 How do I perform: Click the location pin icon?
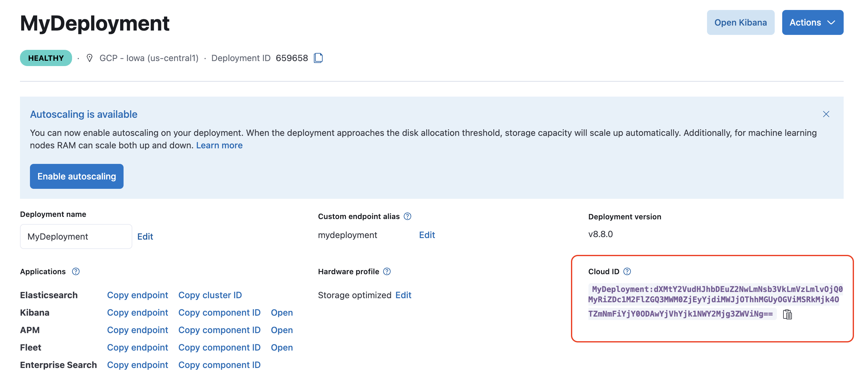click(x=89, y=58)
